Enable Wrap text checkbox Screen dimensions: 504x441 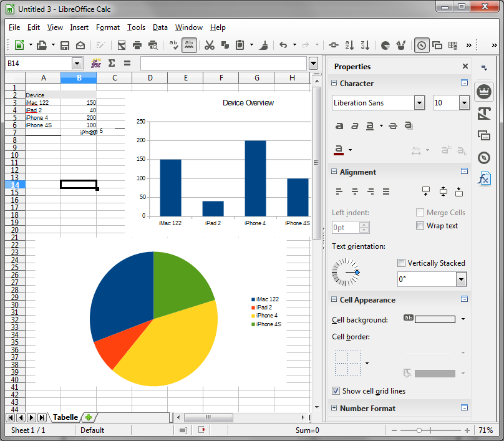420,226
